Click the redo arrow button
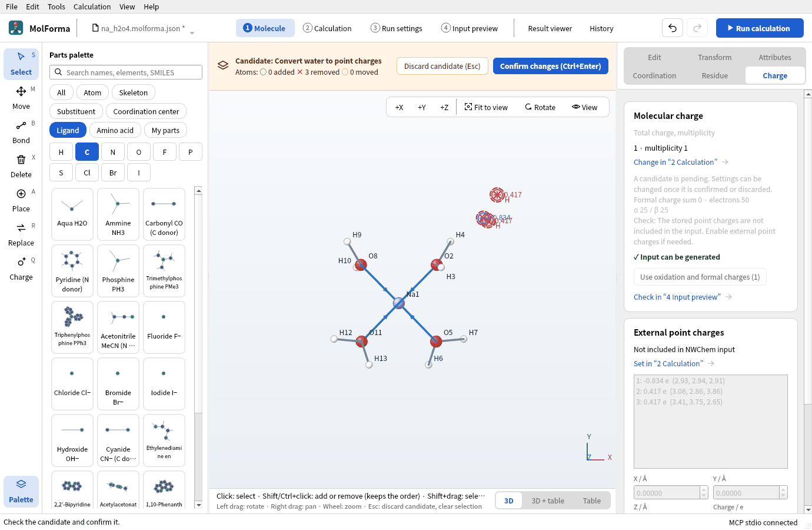The image size is (812, 530). pyautogui.click(x=697, y=28)
